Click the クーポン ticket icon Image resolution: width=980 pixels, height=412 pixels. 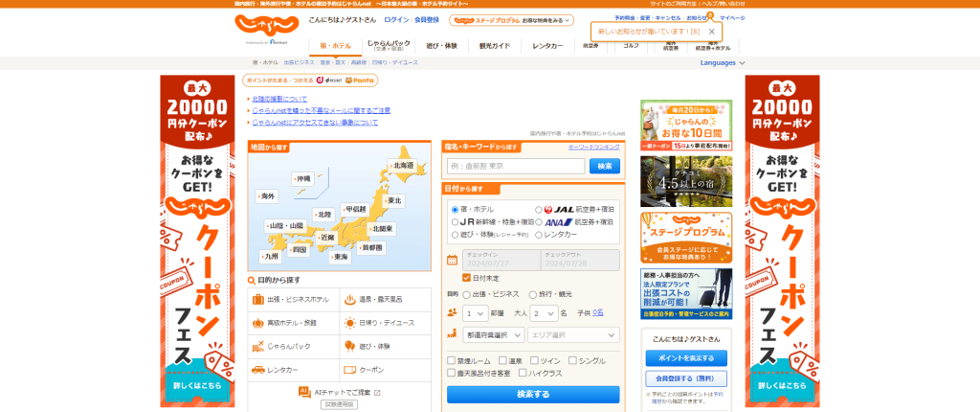pos(349,370)
